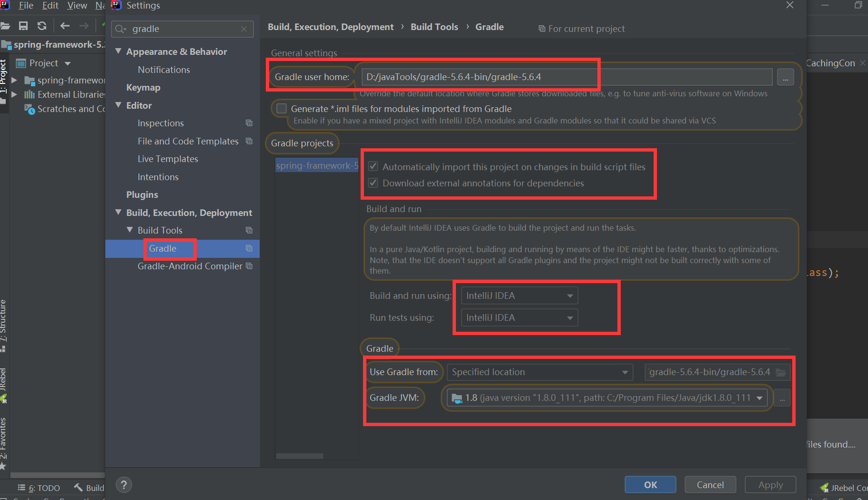The image size is (868, 500).
Task: Click the browse button next to Gradle JVM
Action: (x=782, y=398)
